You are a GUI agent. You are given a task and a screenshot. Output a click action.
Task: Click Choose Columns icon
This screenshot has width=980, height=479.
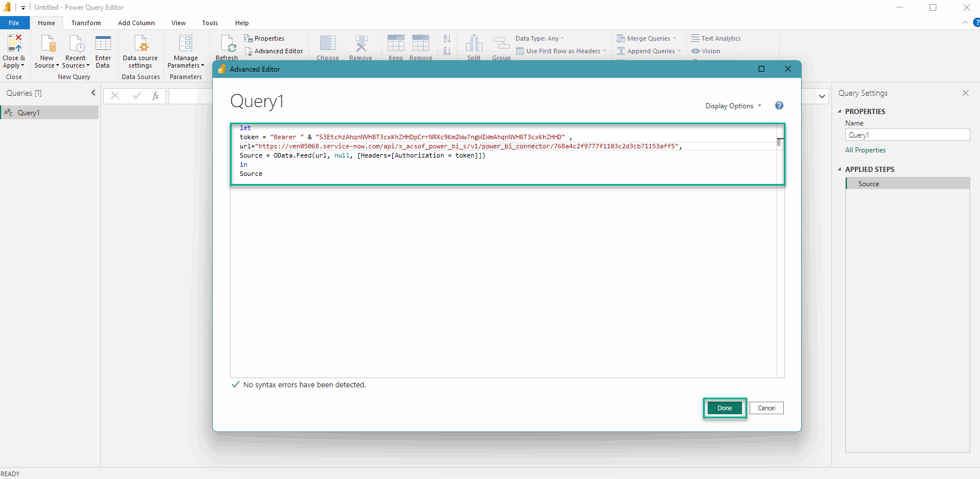click(328, 44)
